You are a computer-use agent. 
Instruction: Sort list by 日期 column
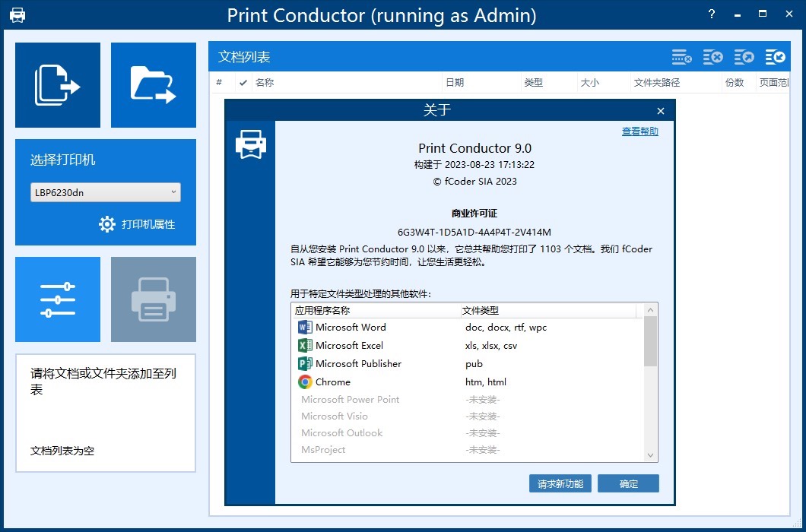tap(481, 82)
